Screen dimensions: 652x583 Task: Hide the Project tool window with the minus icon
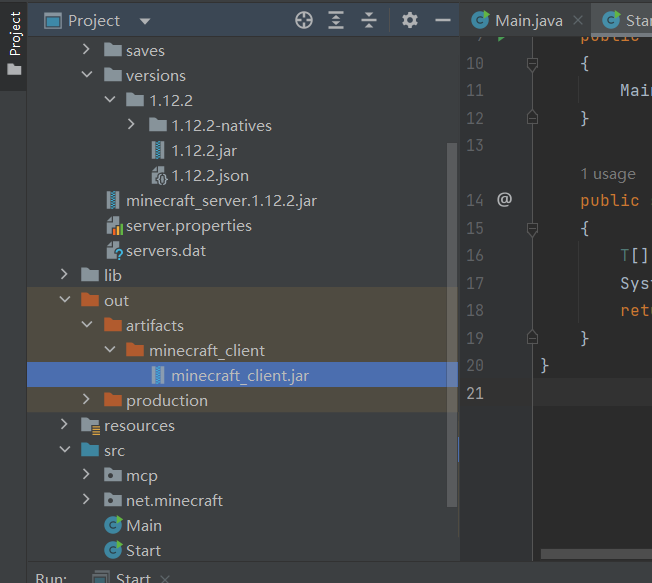(443, 20)
